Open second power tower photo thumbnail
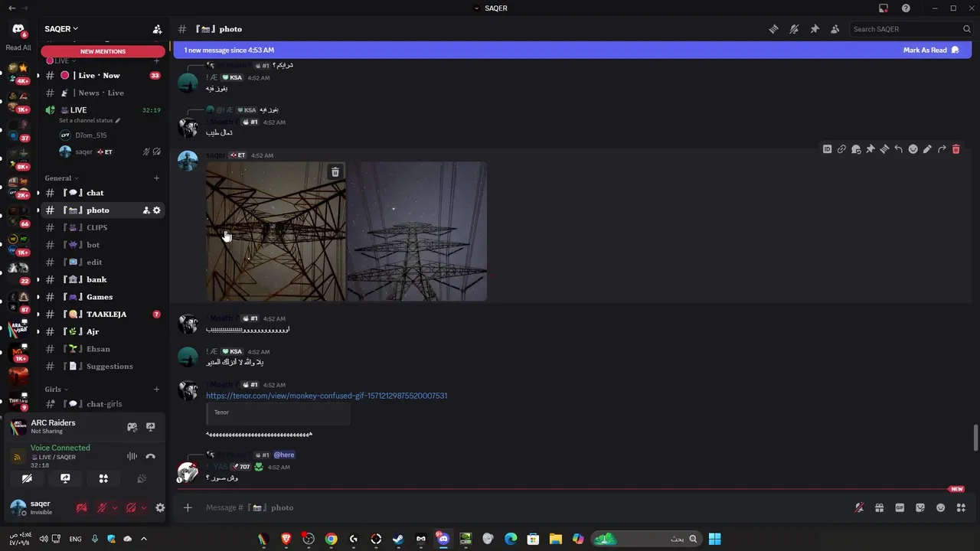This screenshot has width=980, height=551. point(417,231)
